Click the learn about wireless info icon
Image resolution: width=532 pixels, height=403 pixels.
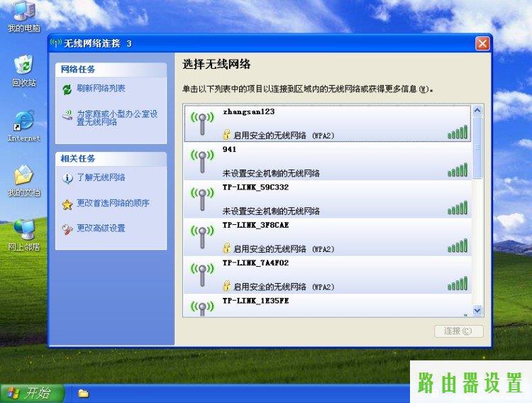pyautogui.click(x=67, y=178)
